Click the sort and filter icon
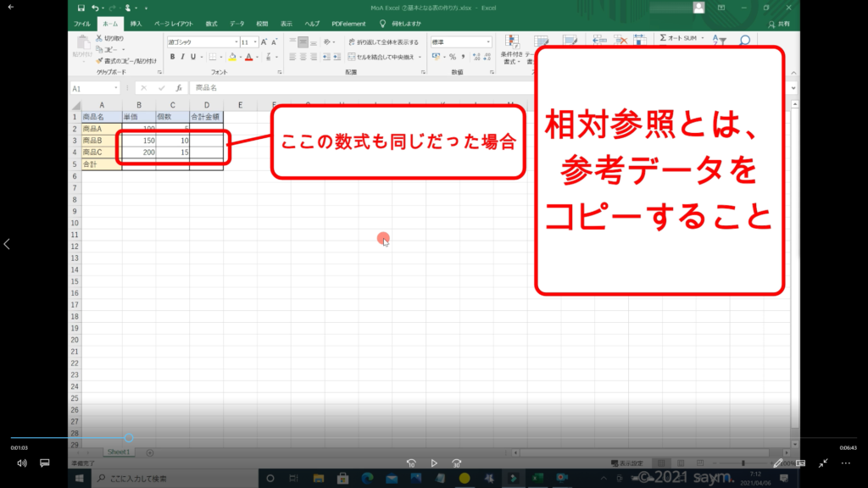Image resolution: width=868 pixels, height=488 pixels. pyautogui.click(x=719, y=40)
